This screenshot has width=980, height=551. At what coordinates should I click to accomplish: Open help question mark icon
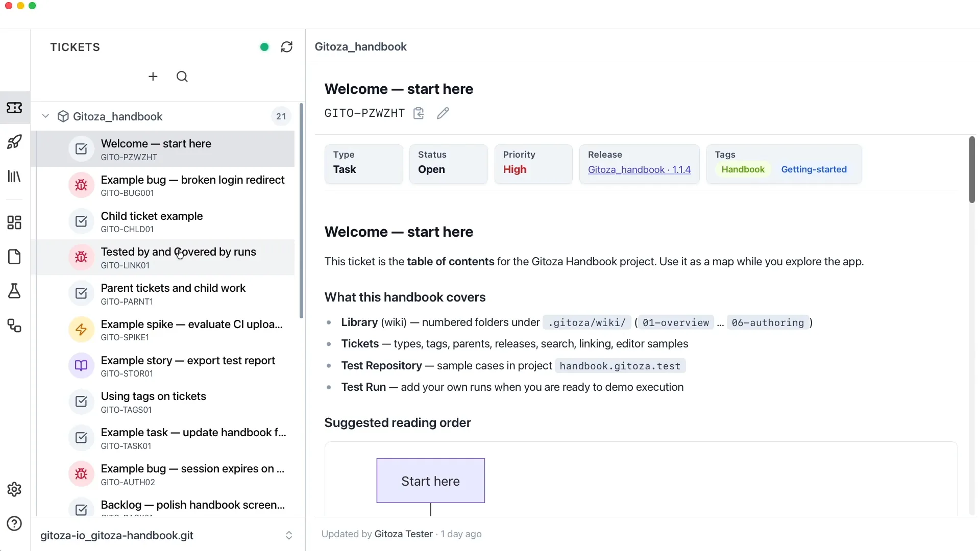pos(14,524)
